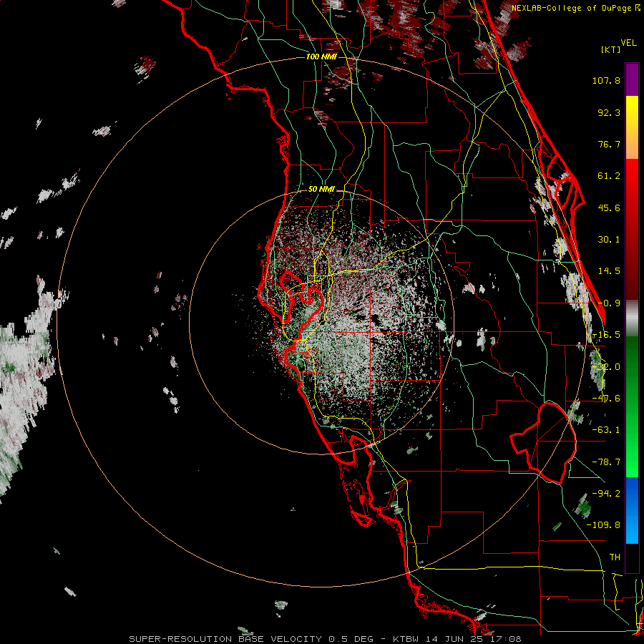This screenshot has height=644, width=644.
Task: Click the 14.5 legend value
Action: [x=609, y=271]
